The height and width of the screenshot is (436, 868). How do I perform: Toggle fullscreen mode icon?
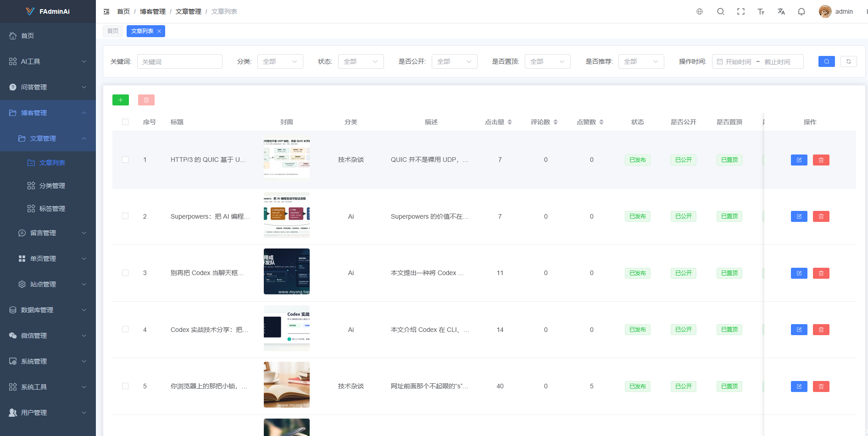[x=741, y=11]
